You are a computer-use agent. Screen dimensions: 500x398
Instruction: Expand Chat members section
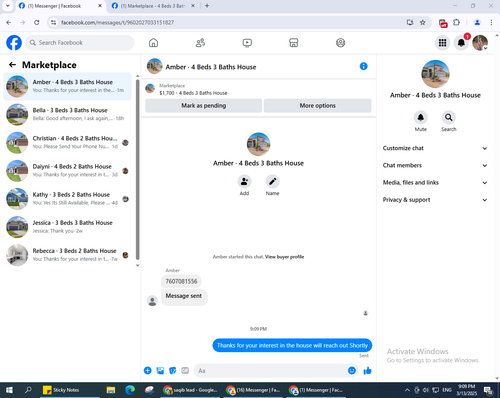[435, 165]
